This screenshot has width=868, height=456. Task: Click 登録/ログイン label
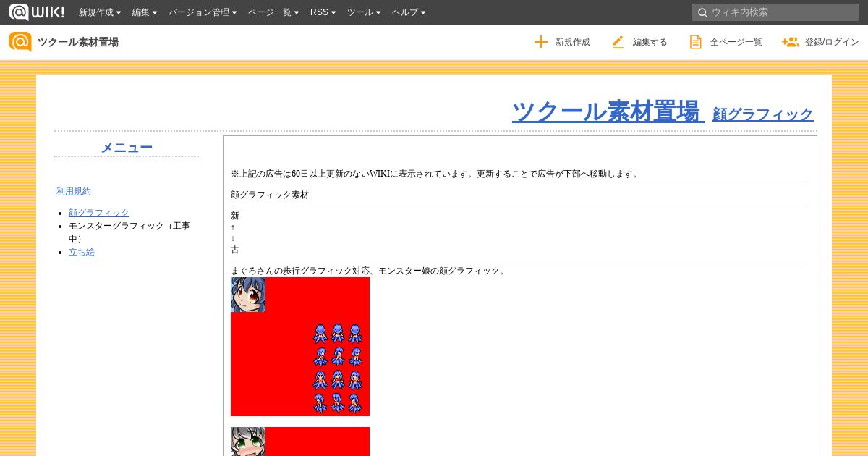832,42
